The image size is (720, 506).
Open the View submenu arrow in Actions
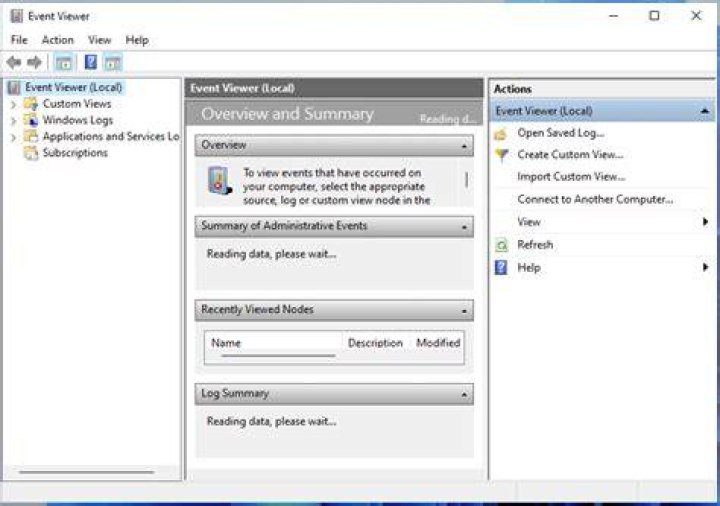pyautogui.click(x=705, y=222)
